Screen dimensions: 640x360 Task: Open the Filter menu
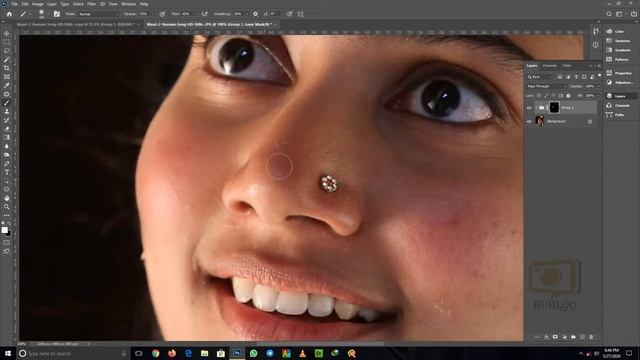pos(91,4)
